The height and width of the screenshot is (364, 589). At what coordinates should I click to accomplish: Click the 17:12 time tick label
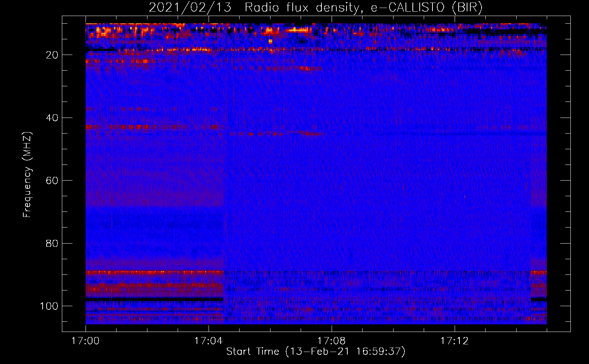455,341
